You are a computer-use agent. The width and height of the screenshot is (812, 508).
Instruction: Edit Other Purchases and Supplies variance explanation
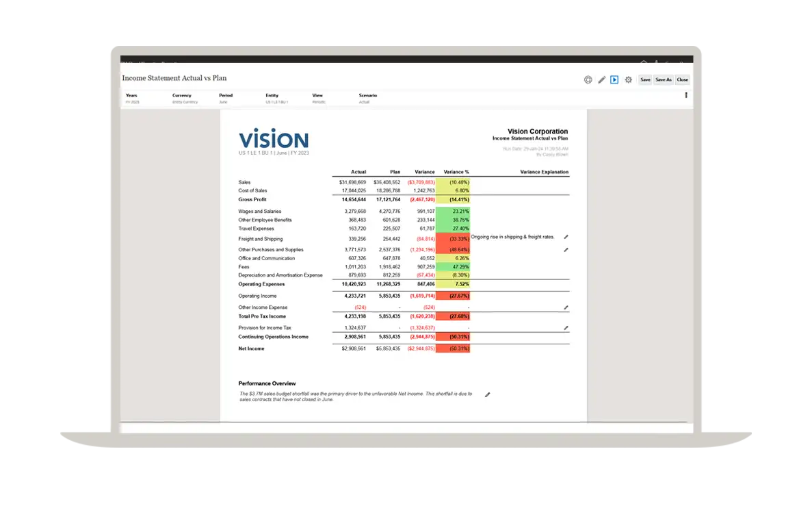(566, 250)
